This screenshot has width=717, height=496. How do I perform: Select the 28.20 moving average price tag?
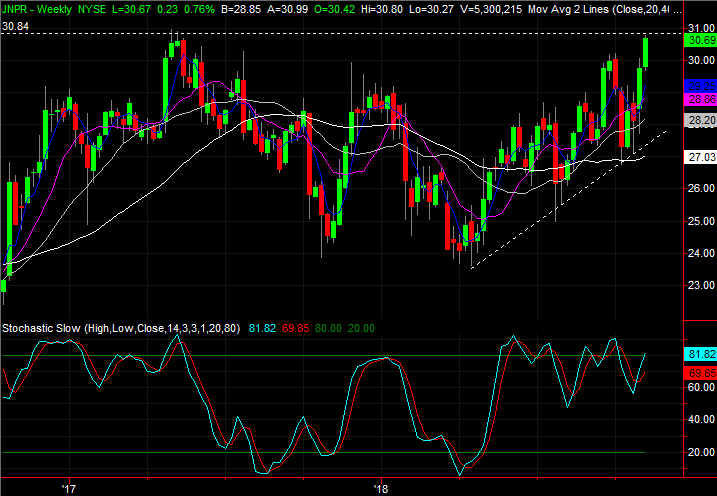(698, 120)
